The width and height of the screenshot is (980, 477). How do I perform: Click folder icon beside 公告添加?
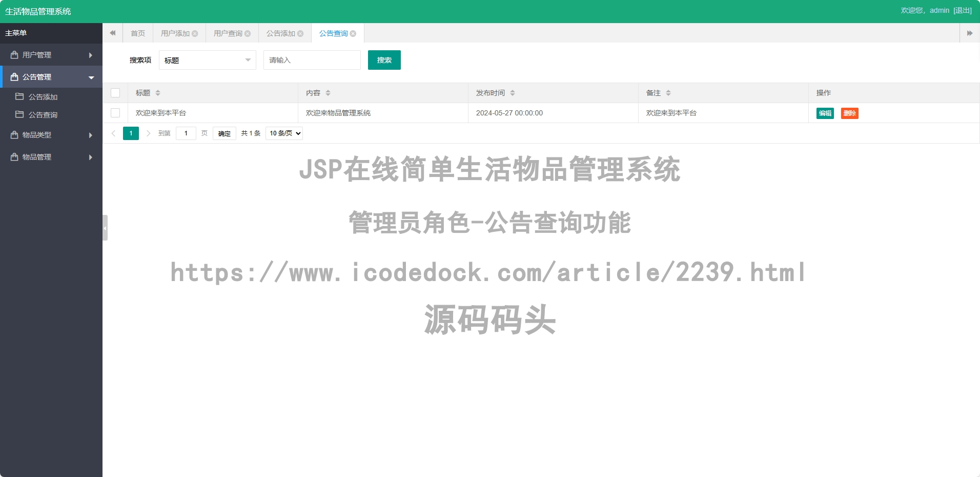[x=19, y=96]
